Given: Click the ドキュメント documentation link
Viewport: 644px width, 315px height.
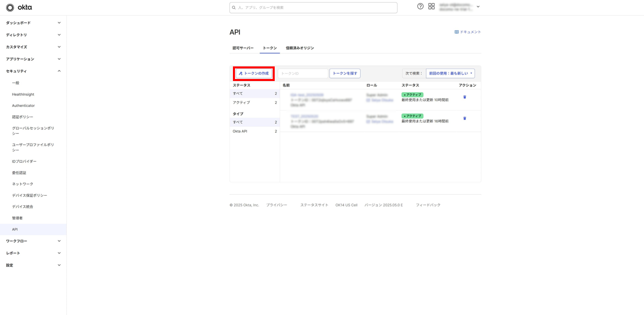Looking at the screenshot, I should pos(468,32).
